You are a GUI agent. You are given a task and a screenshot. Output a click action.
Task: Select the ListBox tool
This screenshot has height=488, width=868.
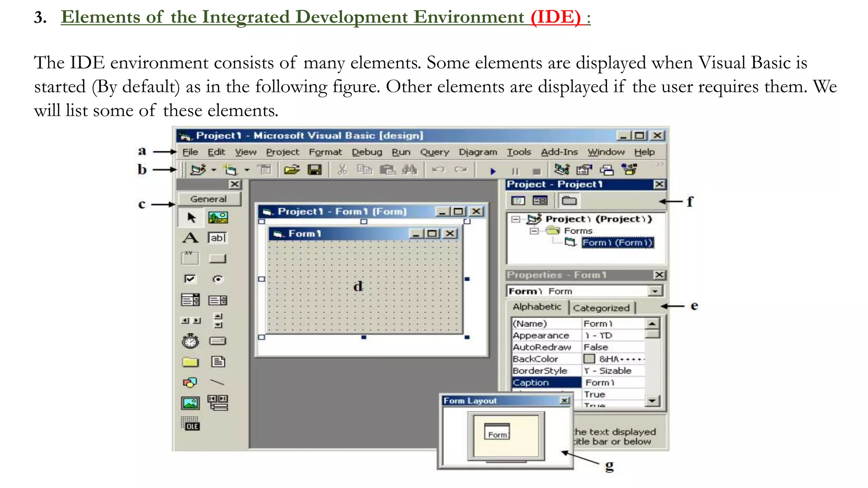218,300
